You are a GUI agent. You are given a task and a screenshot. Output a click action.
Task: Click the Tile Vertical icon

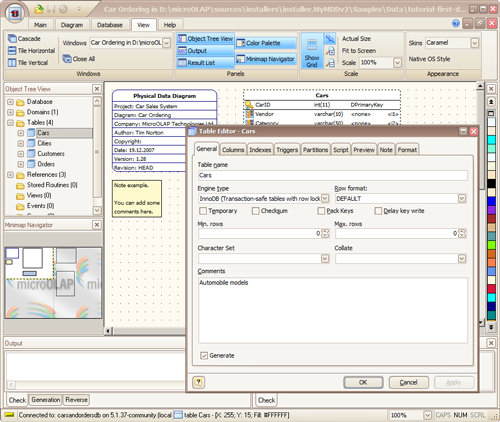point(12,63)
